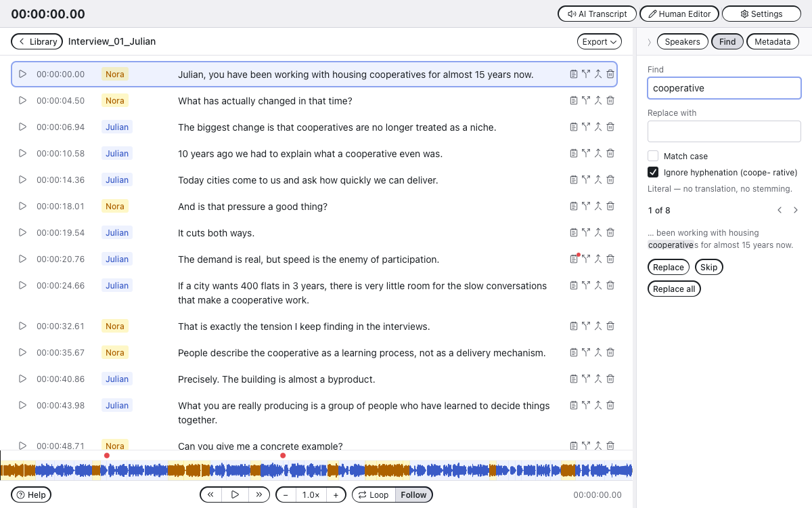Open notes for the 00:00:40.86 segment
Image resolution: width=812 pixels, height=508 pixels.
574,379
